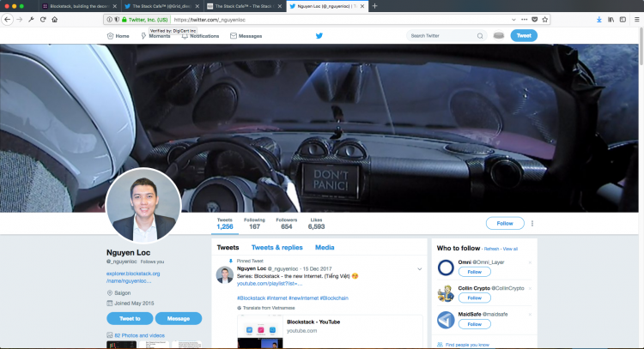Open the site information icon in the address bar
This screenshot has height=349, width=644.
(109, 20)
